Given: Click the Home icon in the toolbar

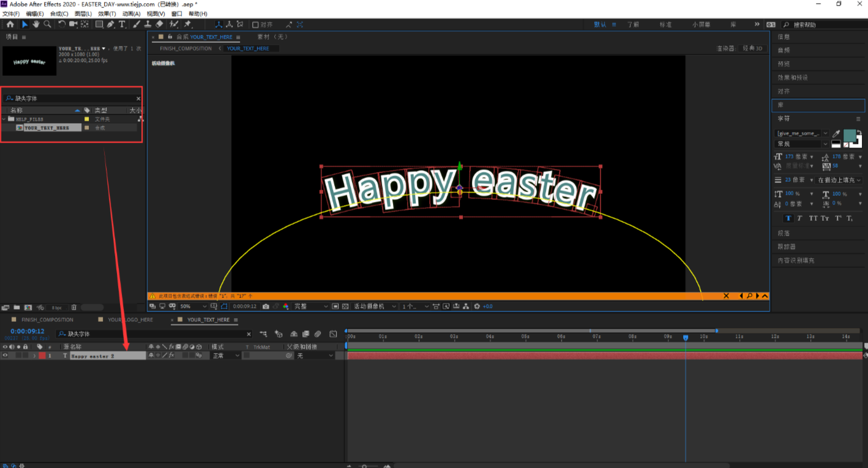Looking at the screenshot, I should (10, 24).
